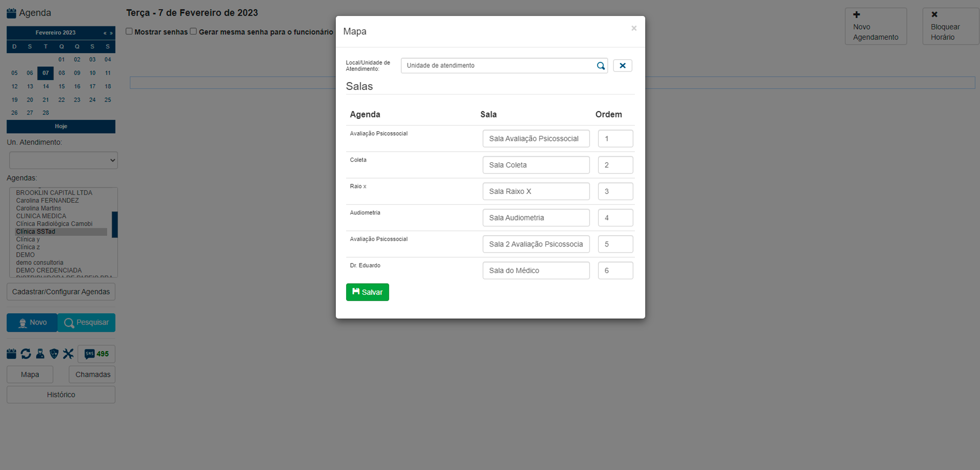
Task: Click the green Salvar button
Action: coord(367,292)
